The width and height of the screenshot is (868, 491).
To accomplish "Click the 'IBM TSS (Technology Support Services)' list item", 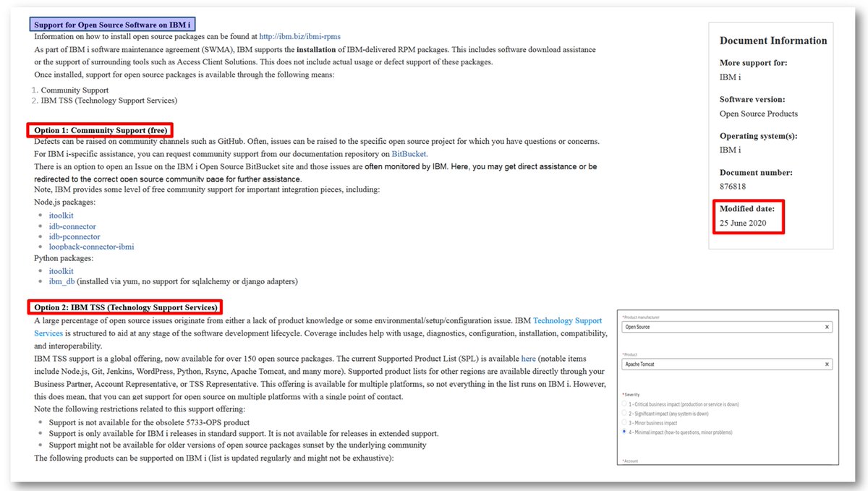I will [109, 101].
